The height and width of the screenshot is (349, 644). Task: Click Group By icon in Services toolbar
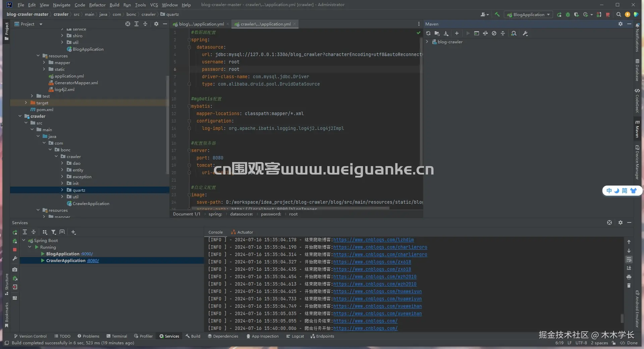[45, 232]
